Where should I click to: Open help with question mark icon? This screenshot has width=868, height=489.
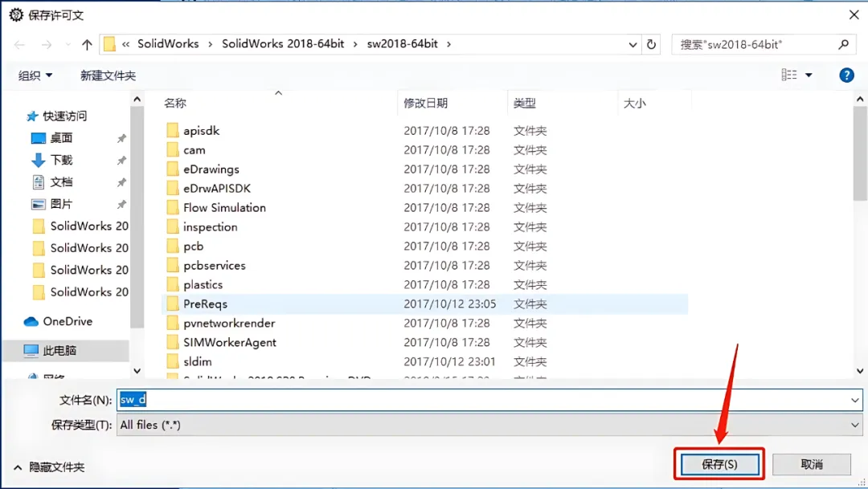click(845, 75)
